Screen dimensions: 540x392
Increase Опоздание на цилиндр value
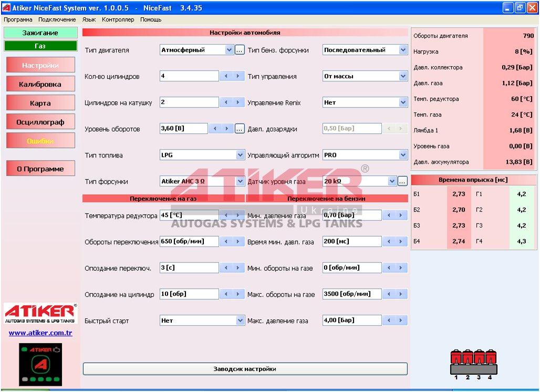[x=237, y=294]
